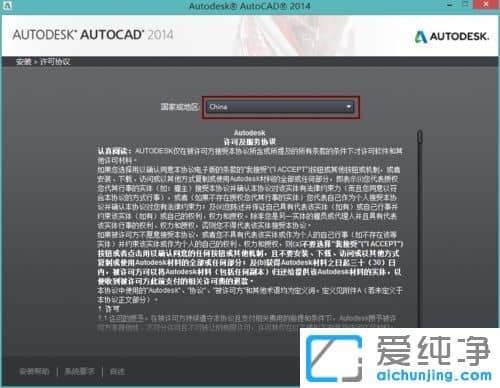Click the license agreement scrollbar thumb
The image size is (500, 388).
(420, 137)
